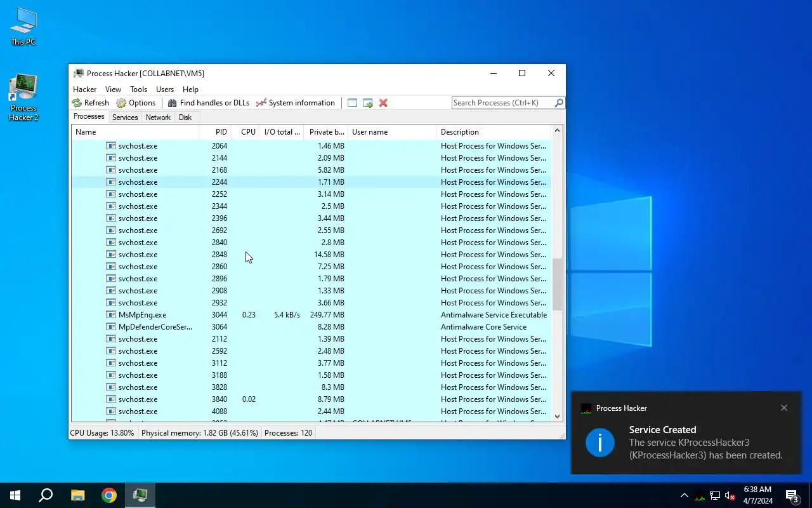Click the icon of svchost.exe PID 4088
812x508 pixels.
[111, 411]
